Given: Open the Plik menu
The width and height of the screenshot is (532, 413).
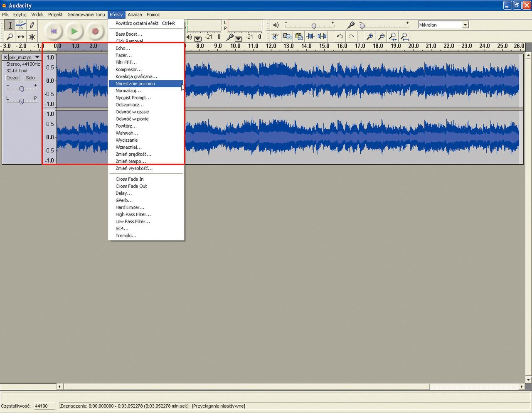Looking at the screenshot, I should click(5, 15).
